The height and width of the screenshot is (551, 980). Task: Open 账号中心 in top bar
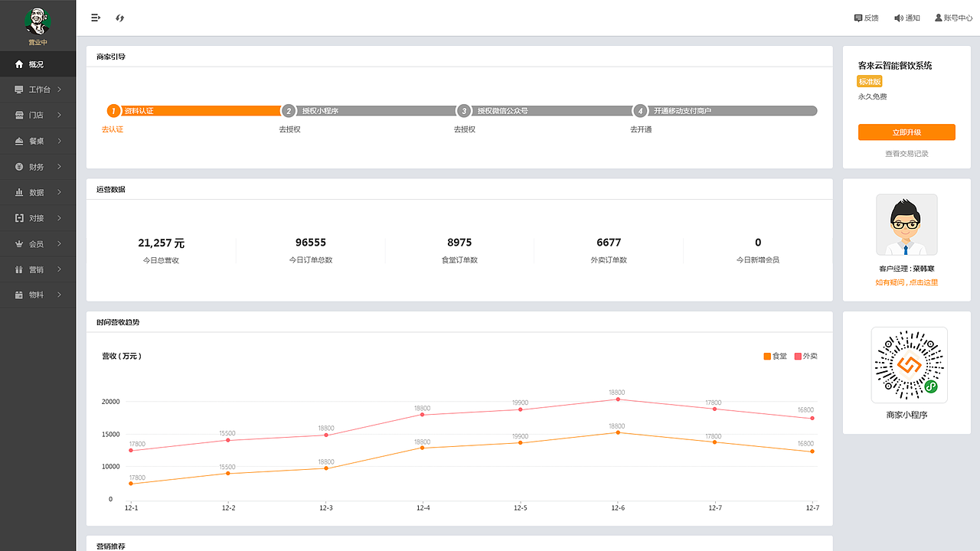tap(953, 18)
